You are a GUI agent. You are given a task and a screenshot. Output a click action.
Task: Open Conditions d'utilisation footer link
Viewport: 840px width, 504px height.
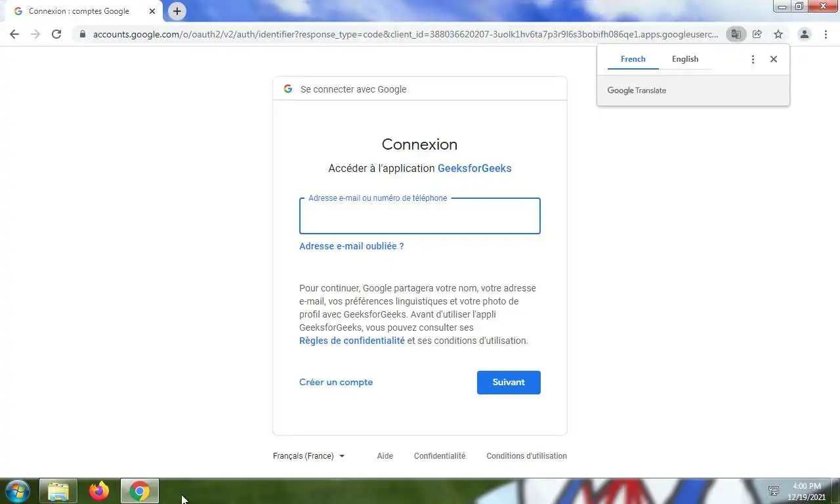pos(526,456)
